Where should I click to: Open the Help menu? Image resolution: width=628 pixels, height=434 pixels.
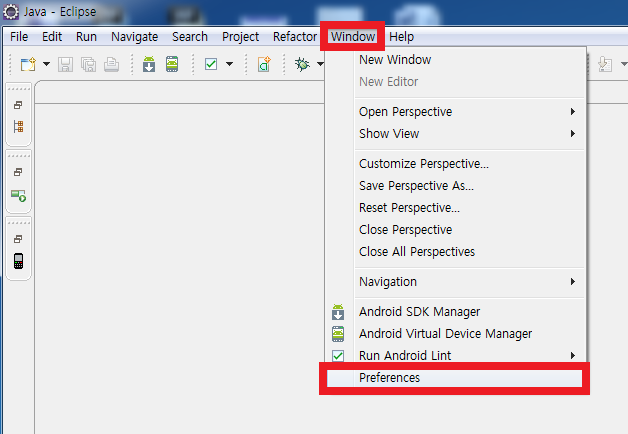point(402,37)
